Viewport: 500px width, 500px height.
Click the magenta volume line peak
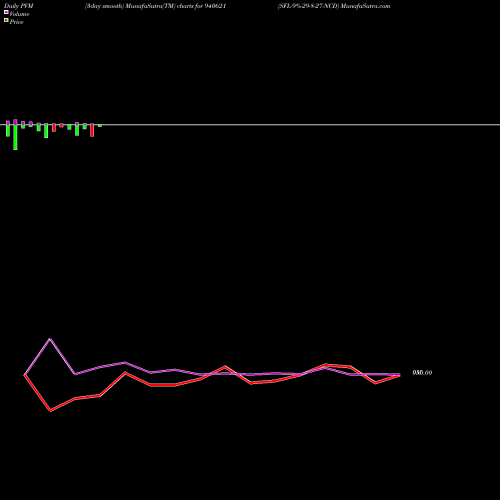point(50,339)
